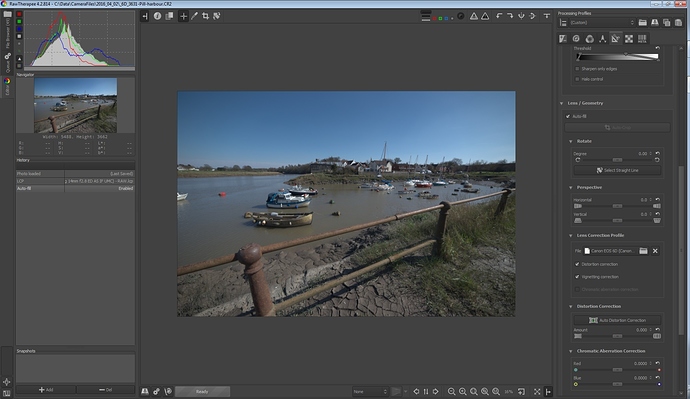Collapse Chromatic Aberration Correction subsection
The image size is (690, 399).
571,351
